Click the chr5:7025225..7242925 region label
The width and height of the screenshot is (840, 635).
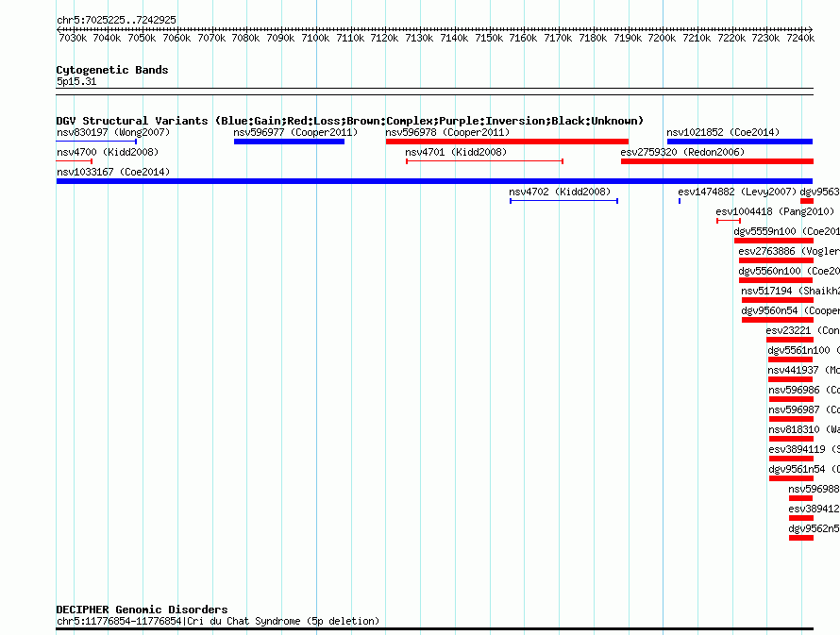[116, 20]
